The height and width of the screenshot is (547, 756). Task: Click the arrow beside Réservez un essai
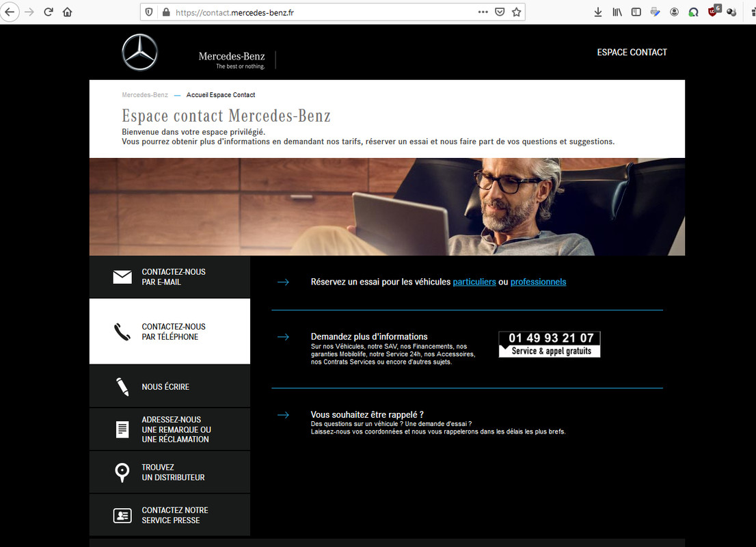284,282
